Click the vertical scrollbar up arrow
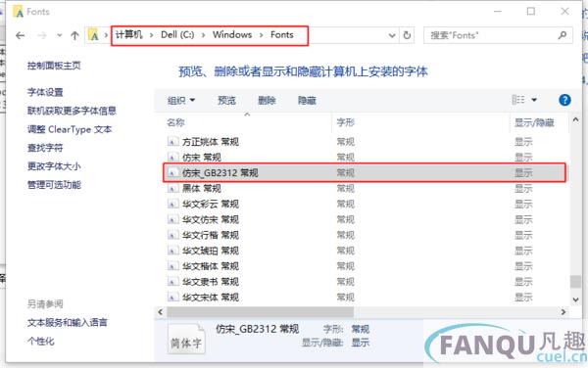Image resolution: width=588 pixels, height=368 pixels. (x=575, y=119)
